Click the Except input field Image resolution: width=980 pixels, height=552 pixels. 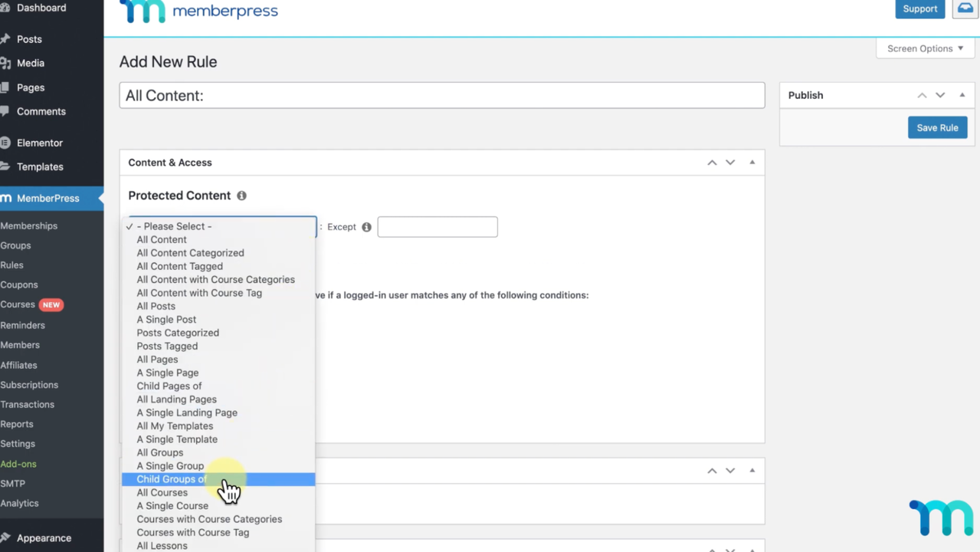tap(438, 227)
